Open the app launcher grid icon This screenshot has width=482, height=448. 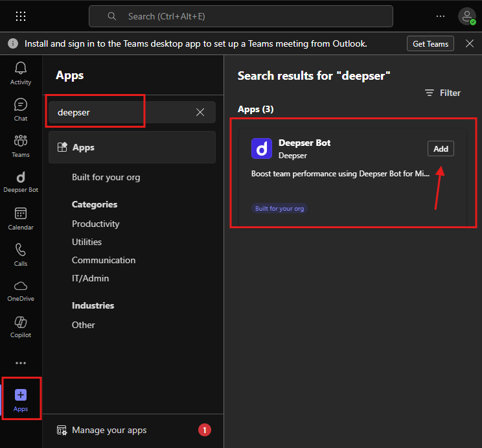pos(21,16)
